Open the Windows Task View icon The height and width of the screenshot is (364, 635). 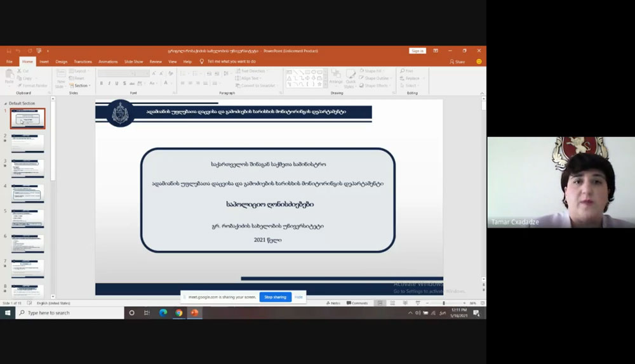tap(147, 313)
